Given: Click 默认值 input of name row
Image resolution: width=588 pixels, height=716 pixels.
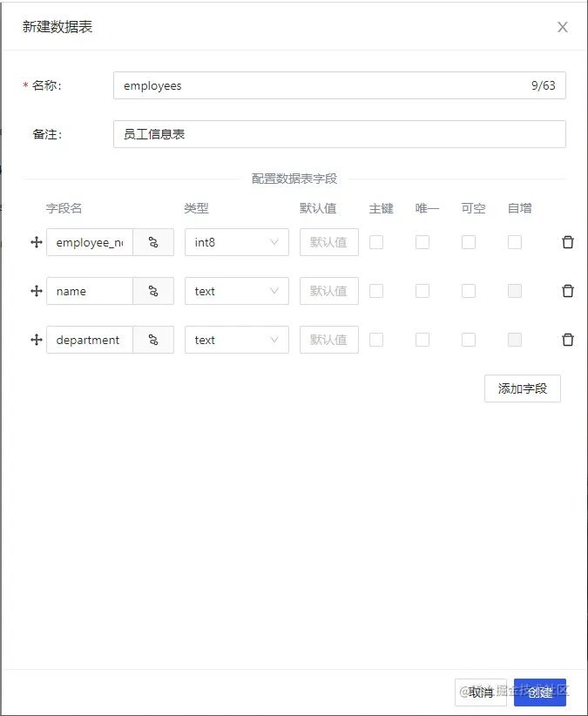Looking at the screenshot, I should point(329,291).
